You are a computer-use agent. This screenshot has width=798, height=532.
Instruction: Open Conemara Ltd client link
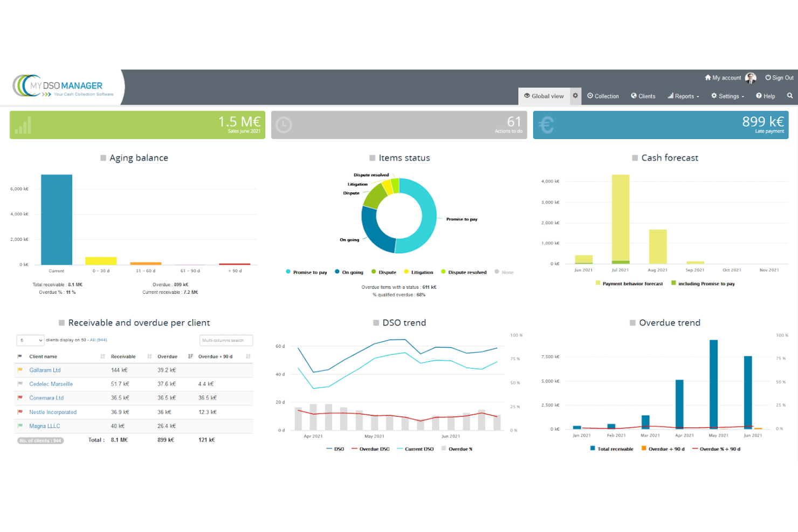[x=46, y=398]
